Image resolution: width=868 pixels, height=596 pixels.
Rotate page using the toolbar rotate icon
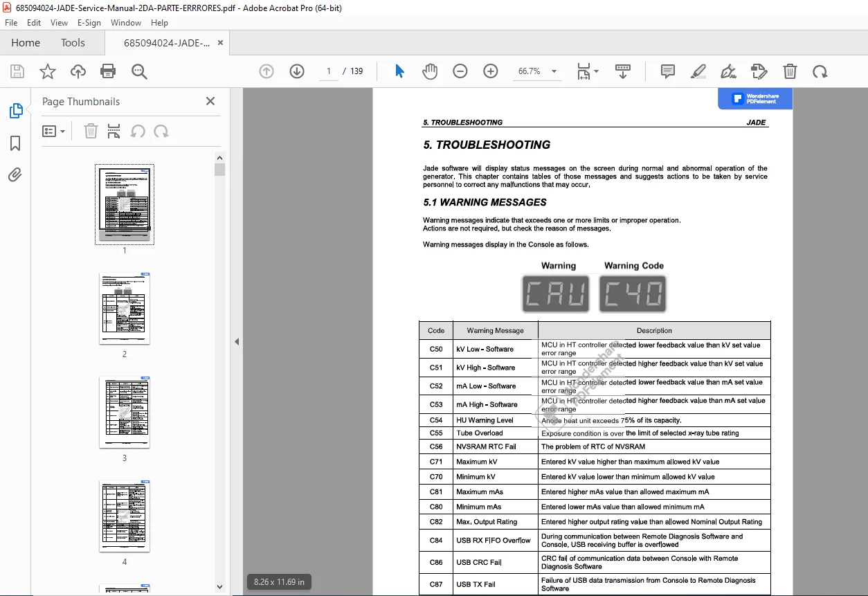pyautogui.click(x=820, y=71)
